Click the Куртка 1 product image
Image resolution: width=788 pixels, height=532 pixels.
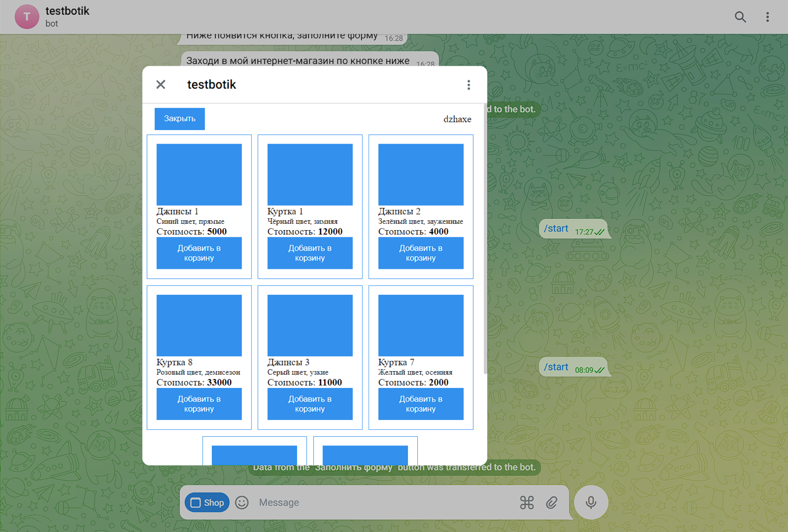(x=310, y=174)
